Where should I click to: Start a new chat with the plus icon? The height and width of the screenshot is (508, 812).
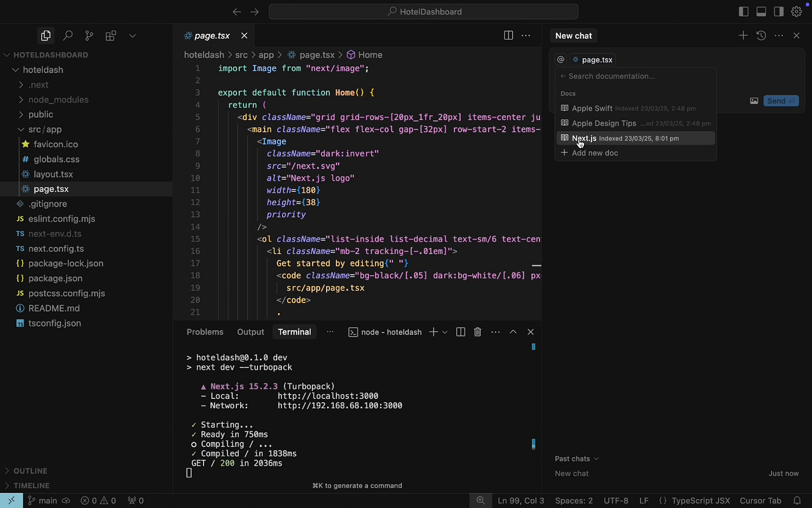tap(743, 35)
